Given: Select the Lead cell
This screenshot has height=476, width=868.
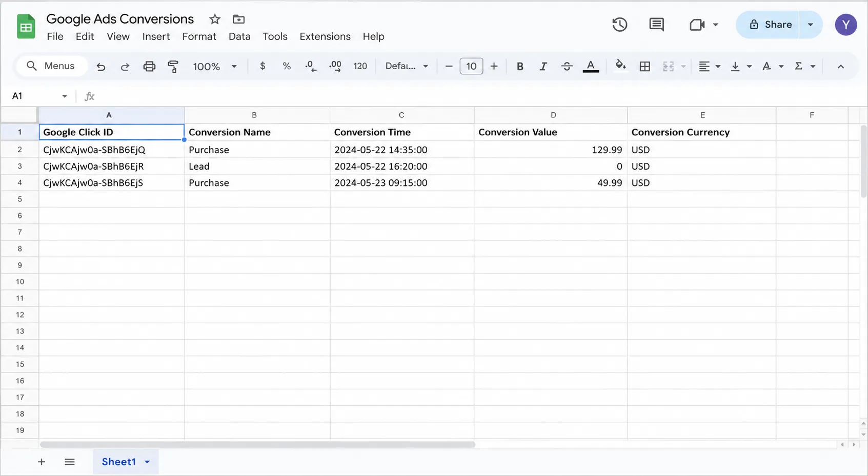Looking at the screenshot, I should pyautogui.click(x=257, y=167).
